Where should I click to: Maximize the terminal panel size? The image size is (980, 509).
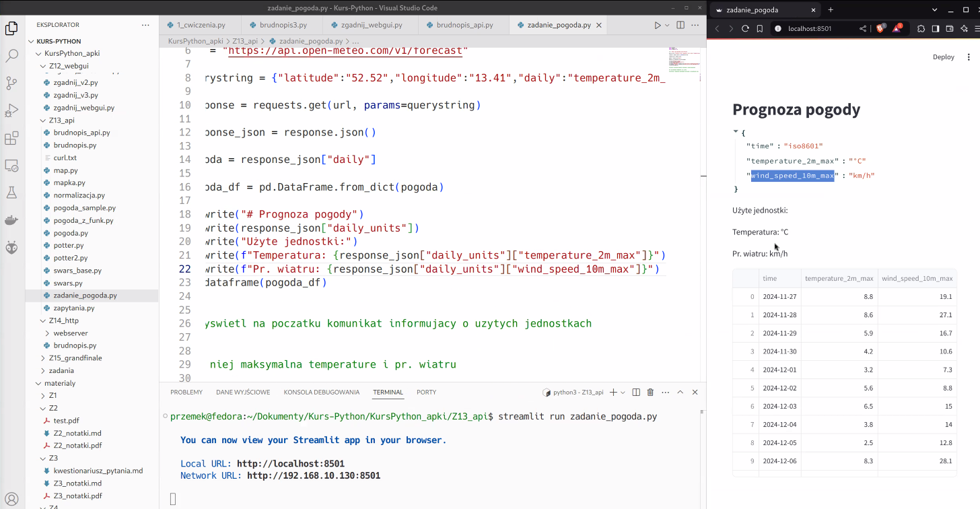(680, 392)
